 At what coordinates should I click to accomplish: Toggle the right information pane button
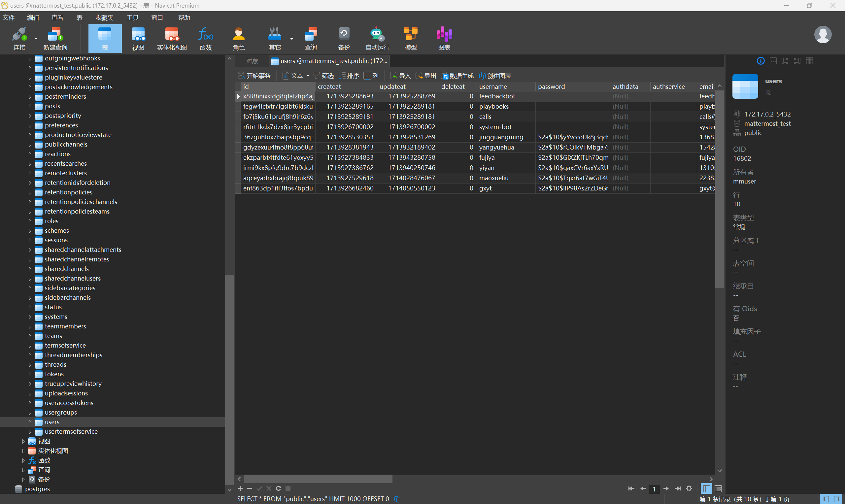[837, 499]
